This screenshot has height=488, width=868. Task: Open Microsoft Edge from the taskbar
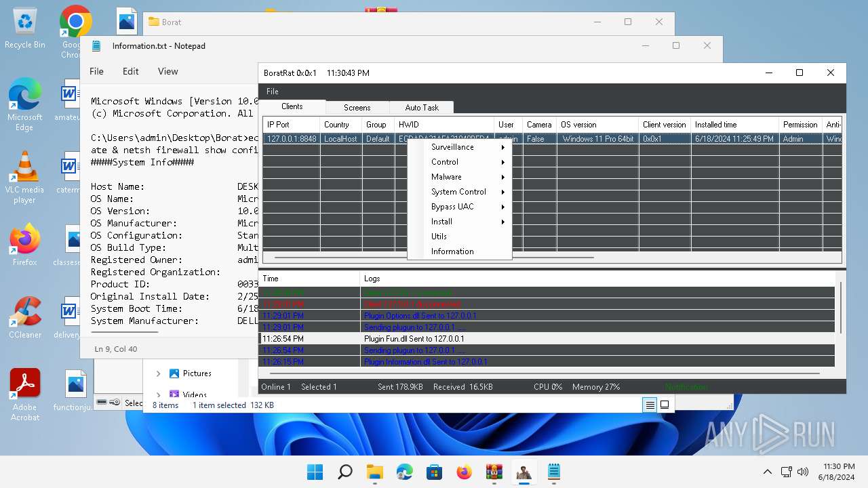click(x=404, y=472)
